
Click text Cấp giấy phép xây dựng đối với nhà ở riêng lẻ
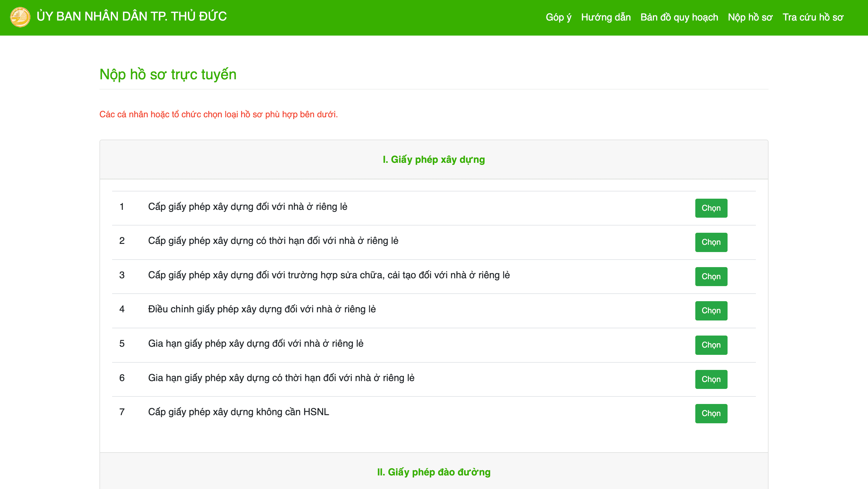tap(248, 207)
